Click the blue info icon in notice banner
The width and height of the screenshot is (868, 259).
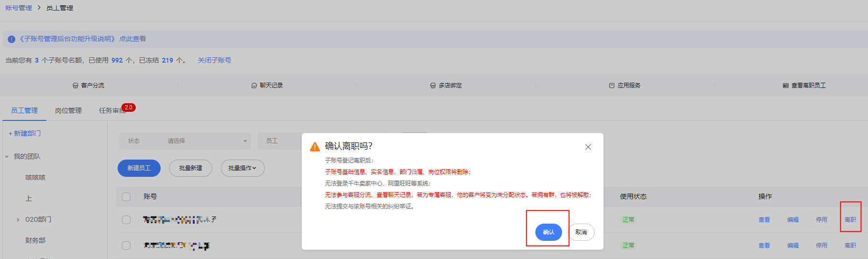(11, 39)
